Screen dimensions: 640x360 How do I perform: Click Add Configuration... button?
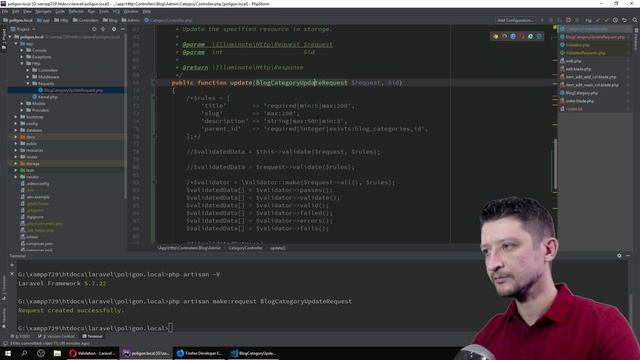click(x=516, y=20)
